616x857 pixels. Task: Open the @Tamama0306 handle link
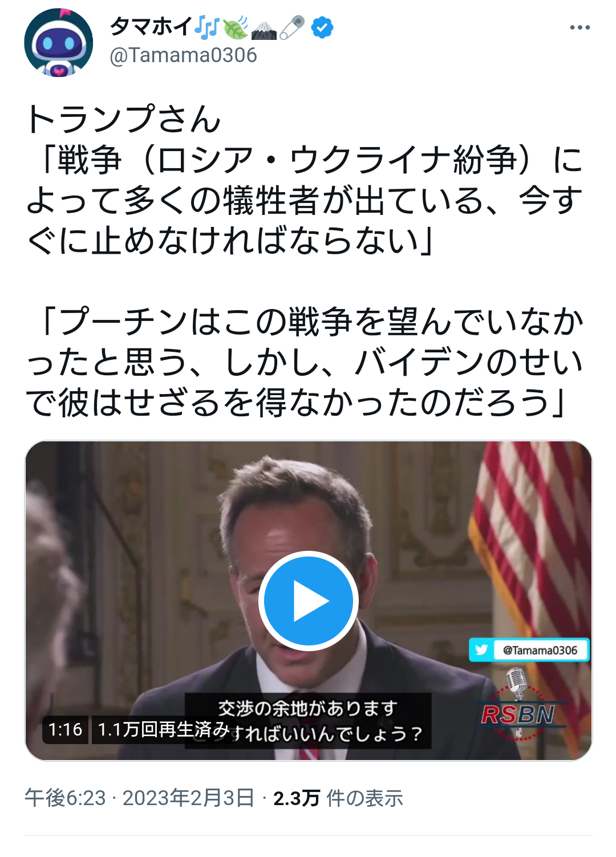click(x=183, y=55)
